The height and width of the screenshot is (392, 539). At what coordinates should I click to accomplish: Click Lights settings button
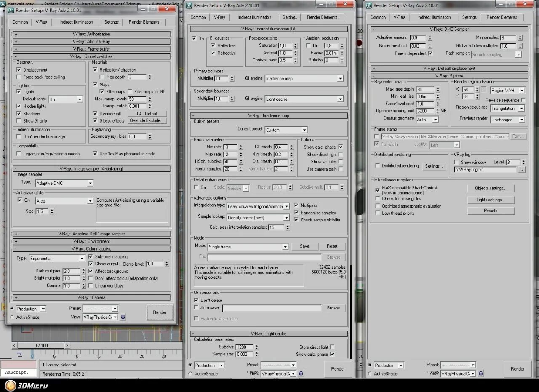(x=491, y=200)
